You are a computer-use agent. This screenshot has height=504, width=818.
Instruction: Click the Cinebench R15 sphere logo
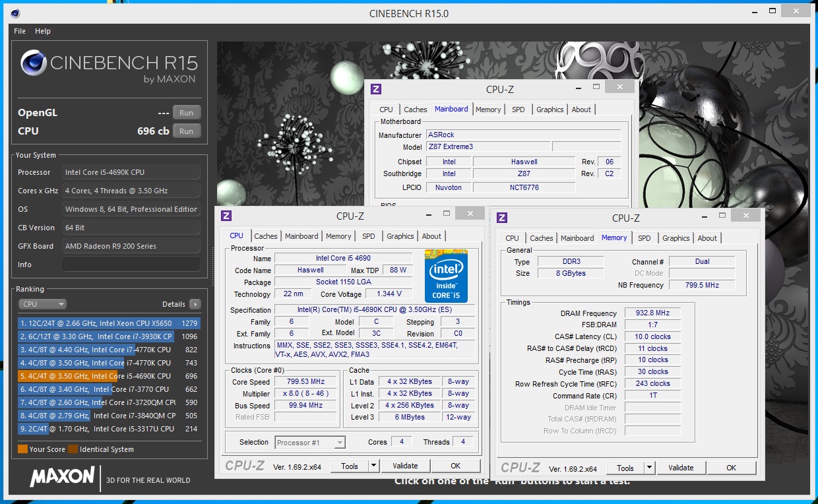pos(33,63)
